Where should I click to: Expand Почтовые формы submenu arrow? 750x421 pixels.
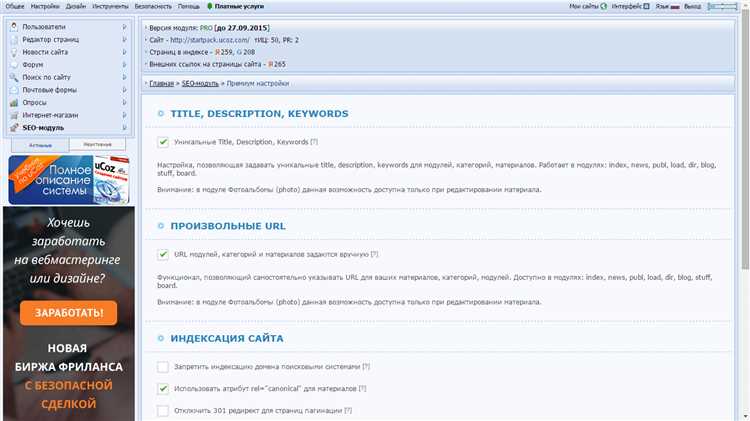tap(124, 90)
